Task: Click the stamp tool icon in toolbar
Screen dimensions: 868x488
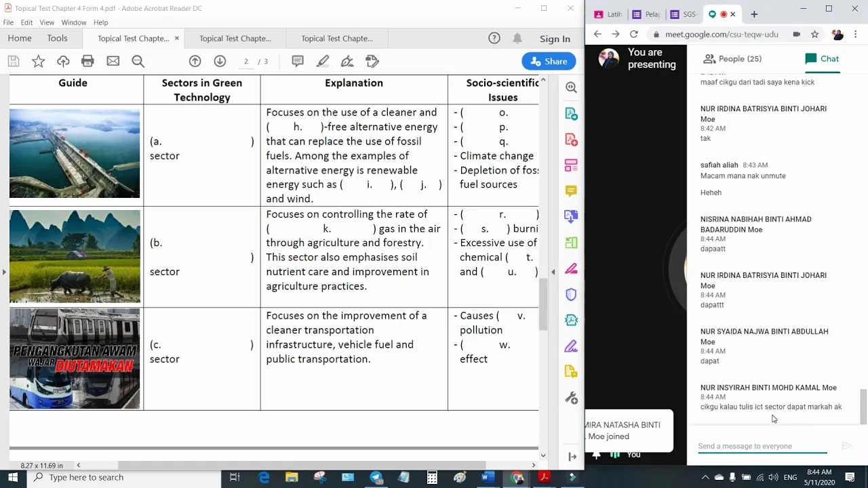Action: [372, 61]
